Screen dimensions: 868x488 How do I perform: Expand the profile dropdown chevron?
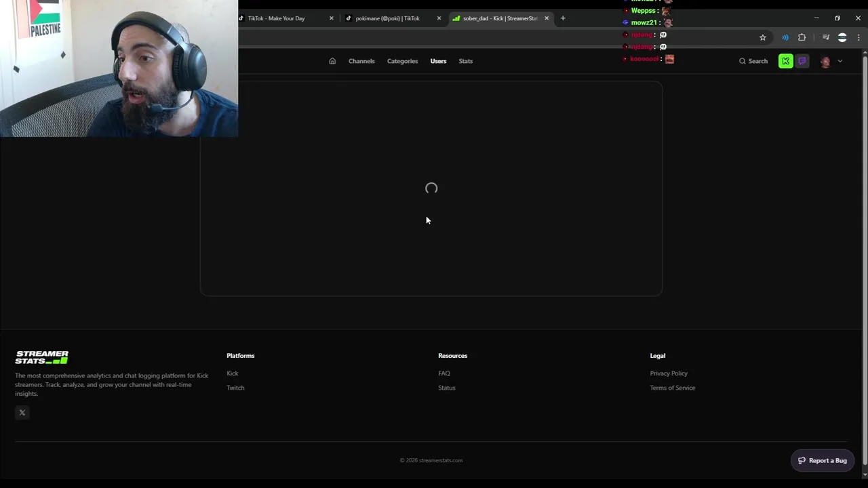(x=840, y=61)
